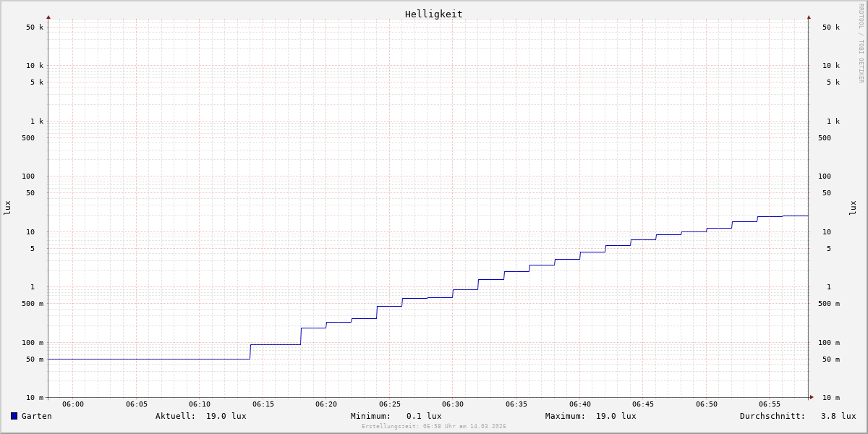868x434 pixels.
Task: Select the Helligkeit chart title
Action: click(433, 14)
